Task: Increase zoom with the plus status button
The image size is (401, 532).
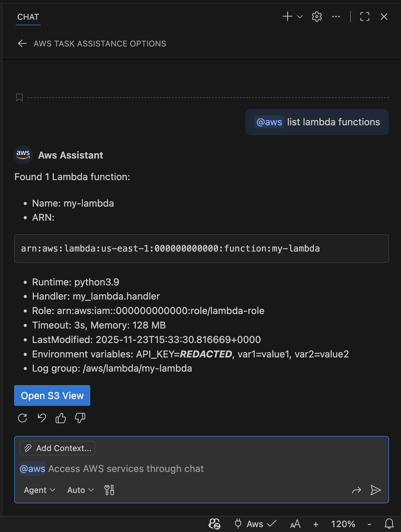Action: tap(316, 524)
